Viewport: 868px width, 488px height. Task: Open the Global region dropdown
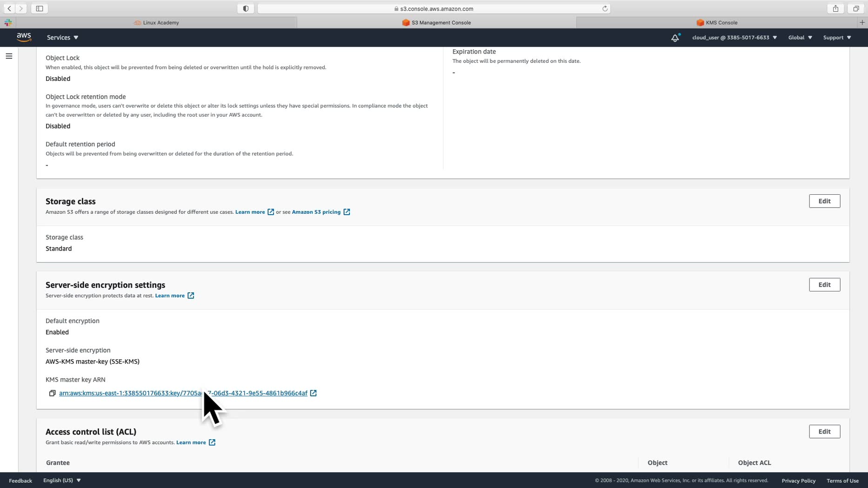point(800,38)
